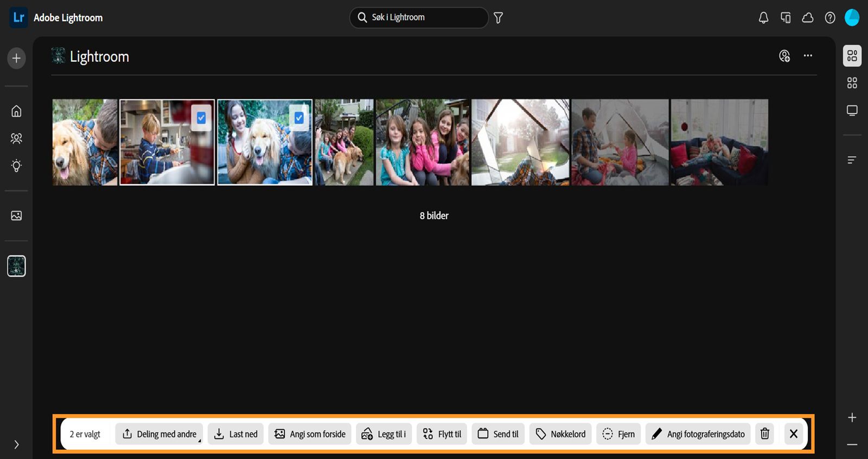Click Angi som forside button
Screen dimensions: 868x459
click(x=310, y=434)
